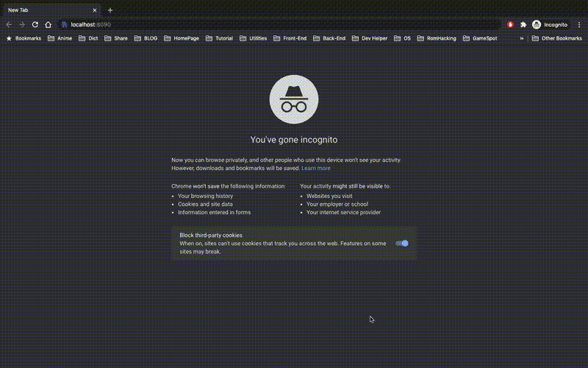Open the Dict bookmarks folder
Viewport: 588px width, 368px height.
(x=88, y=38)
